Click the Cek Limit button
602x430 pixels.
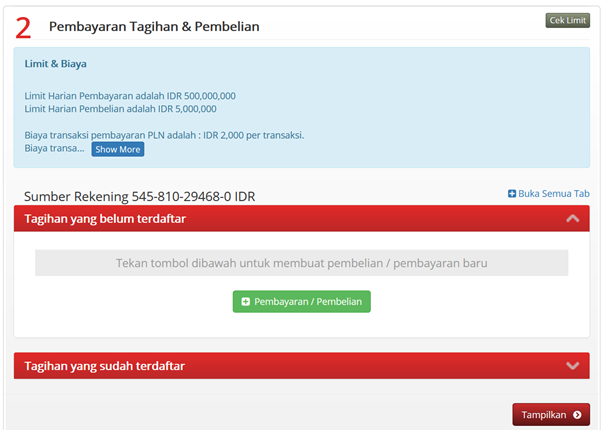click(567, 20)
